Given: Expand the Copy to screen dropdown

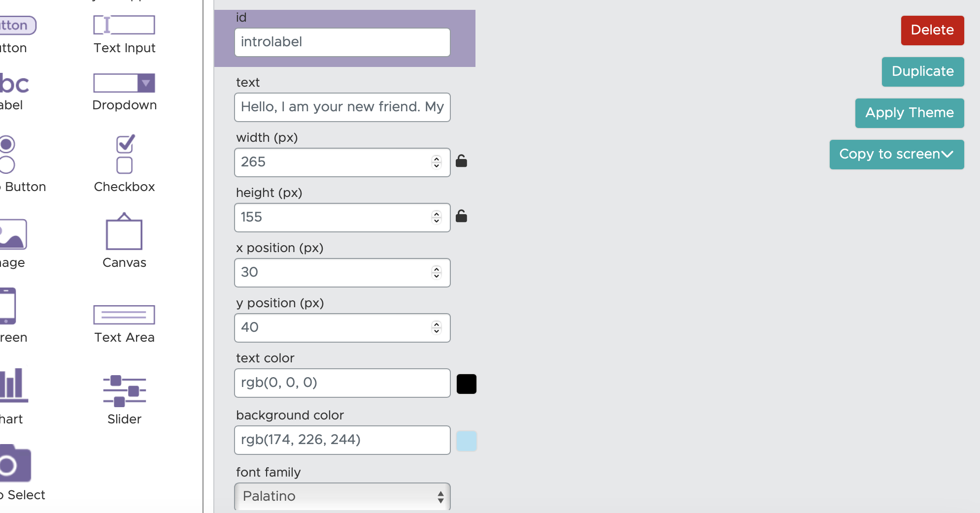Looking at the screenshot, I should (x=896, y=155).
